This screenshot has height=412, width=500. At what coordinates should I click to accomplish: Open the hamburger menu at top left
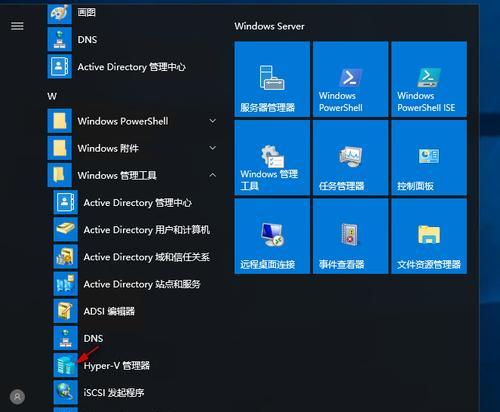(x=17, y=26)
